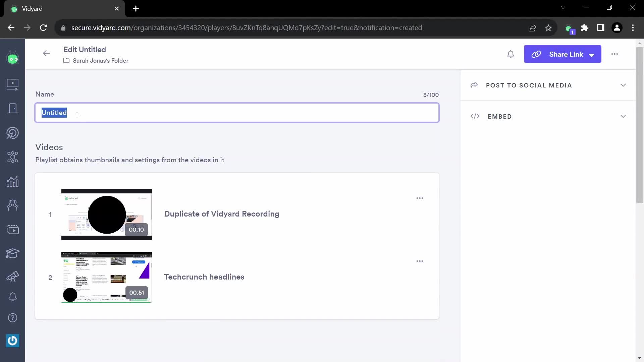Open the video library sidebar icon
This screenshot has width=644, height=362.
(x=13, y=84)
